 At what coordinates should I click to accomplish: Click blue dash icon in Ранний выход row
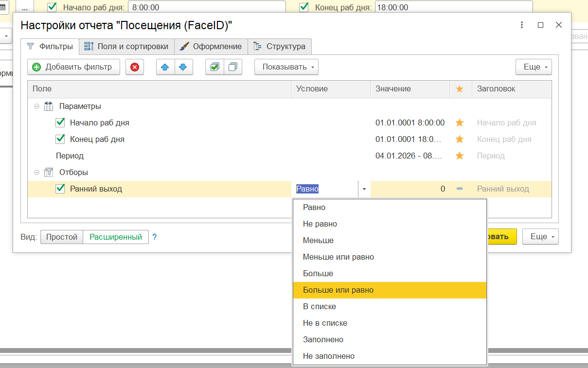coord(459,189)
